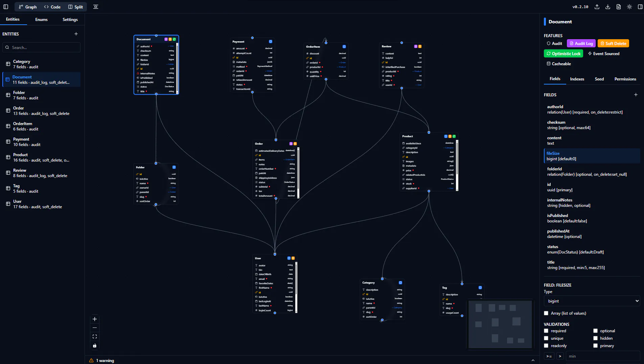Select the checksum field
Viewport: 644px width, 364px height.
pyautogui.click(x=592, y=125)
